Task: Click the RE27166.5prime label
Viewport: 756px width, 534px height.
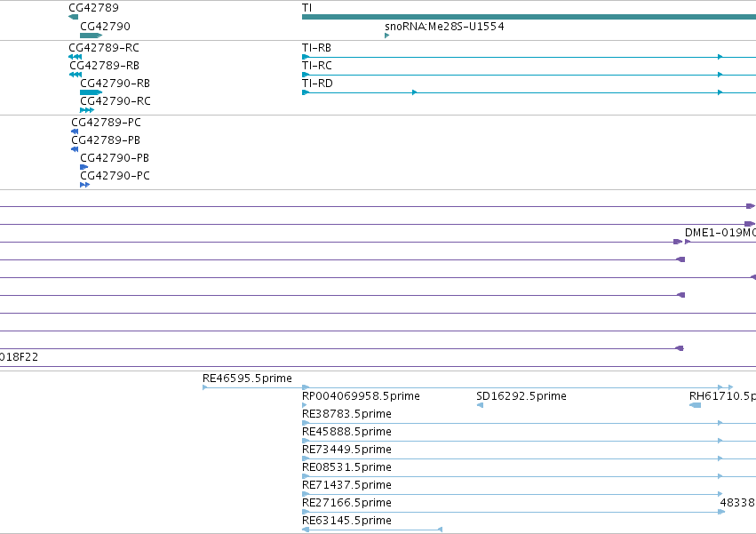Action: 346,504
